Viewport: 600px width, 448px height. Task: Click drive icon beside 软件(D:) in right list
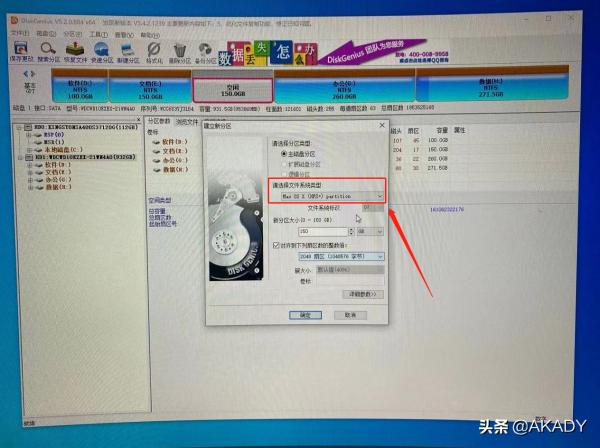tap(156, 142)
